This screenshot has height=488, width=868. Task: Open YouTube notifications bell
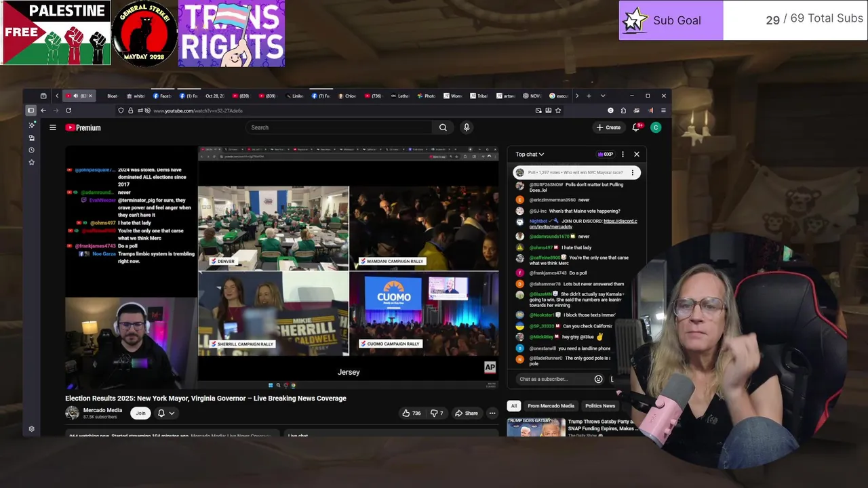[636, 127]
